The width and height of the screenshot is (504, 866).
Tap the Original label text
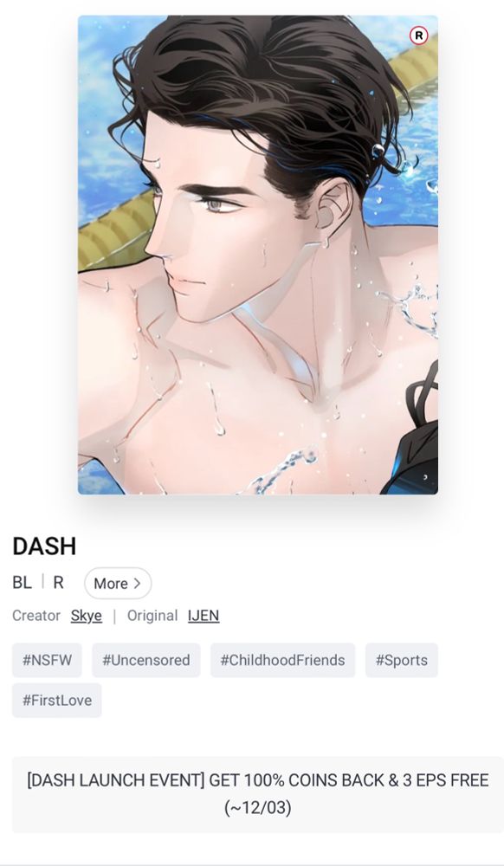152,616
